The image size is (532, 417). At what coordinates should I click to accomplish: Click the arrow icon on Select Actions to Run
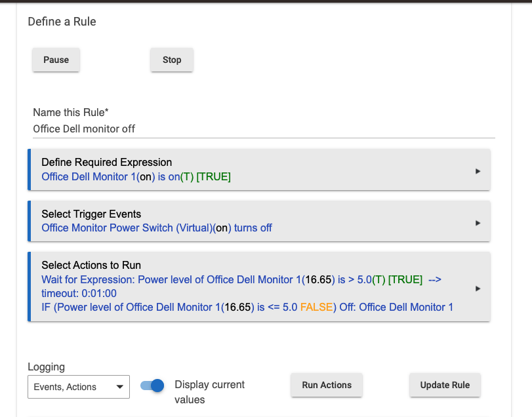pyautogui.click(x=478, y=288)
